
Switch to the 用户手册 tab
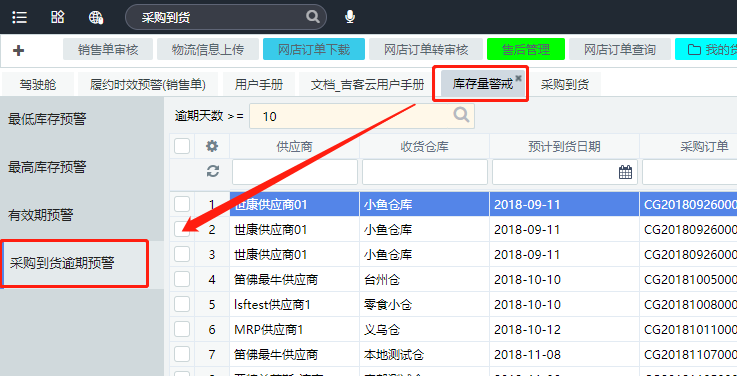(x=259, y=85)
